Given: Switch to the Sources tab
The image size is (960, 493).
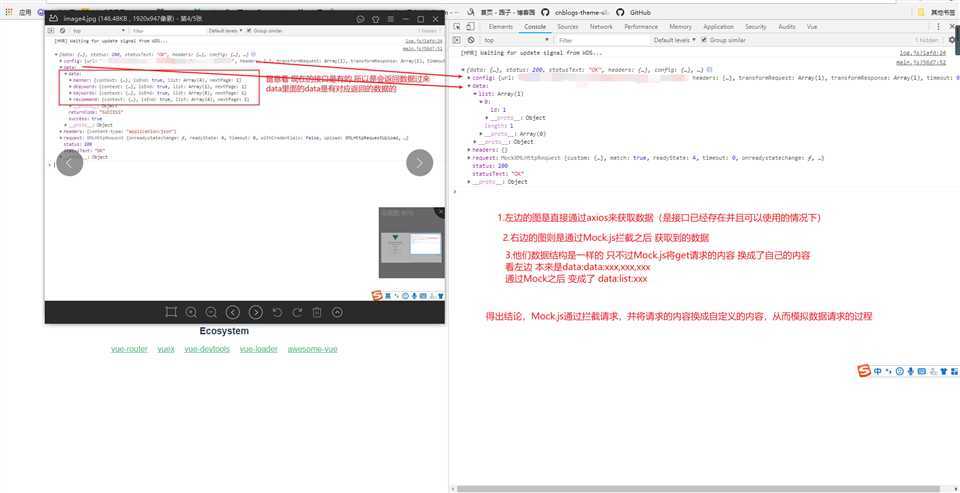Looking at the screenshot, I should coord(568,27).
